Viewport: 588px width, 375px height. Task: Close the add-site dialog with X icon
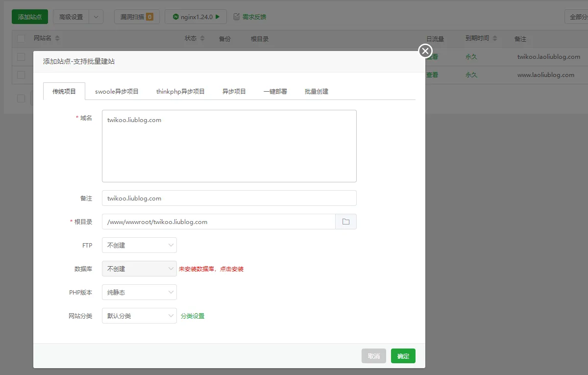tap(425, 51)
